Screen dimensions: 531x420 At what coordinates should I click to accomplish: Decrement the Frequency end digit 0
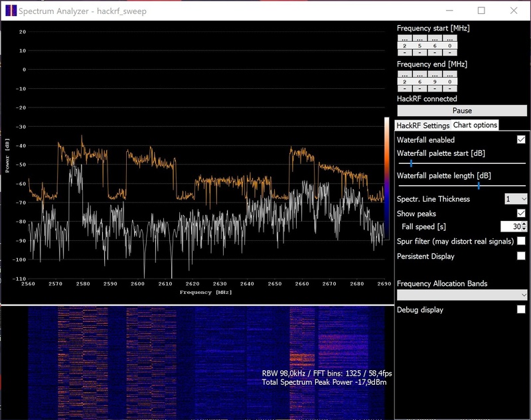[450, 89]
